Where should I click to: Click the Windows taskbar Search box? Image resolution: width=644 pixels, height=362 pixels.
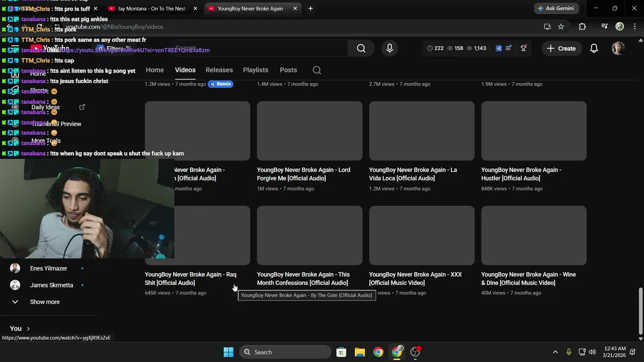coord(285,352)
